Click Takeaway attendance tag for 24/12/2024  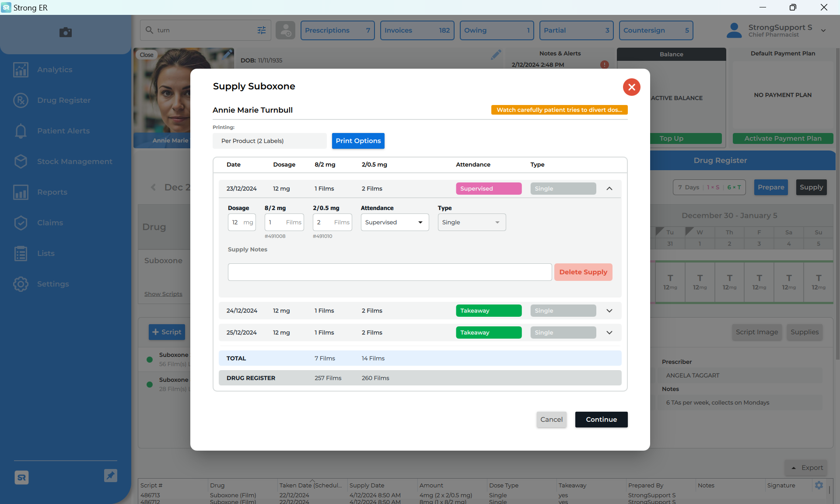pos(489,311)
